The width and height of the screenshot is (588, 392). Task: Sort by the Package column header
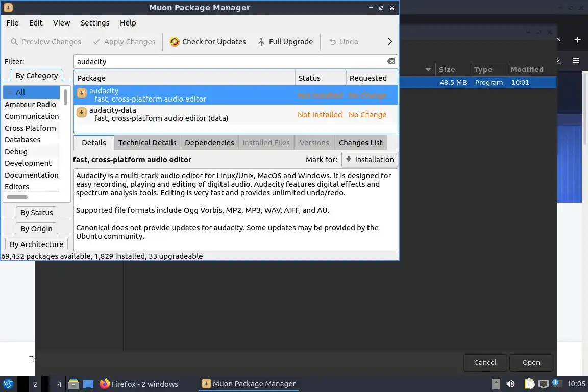184,78
